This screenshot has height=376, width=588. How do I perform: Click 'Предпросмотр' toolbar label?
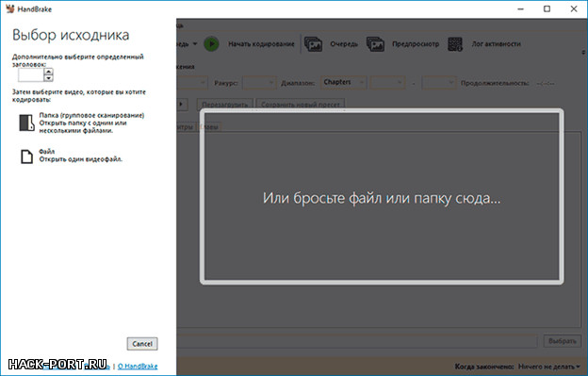[x=416, y=44]
